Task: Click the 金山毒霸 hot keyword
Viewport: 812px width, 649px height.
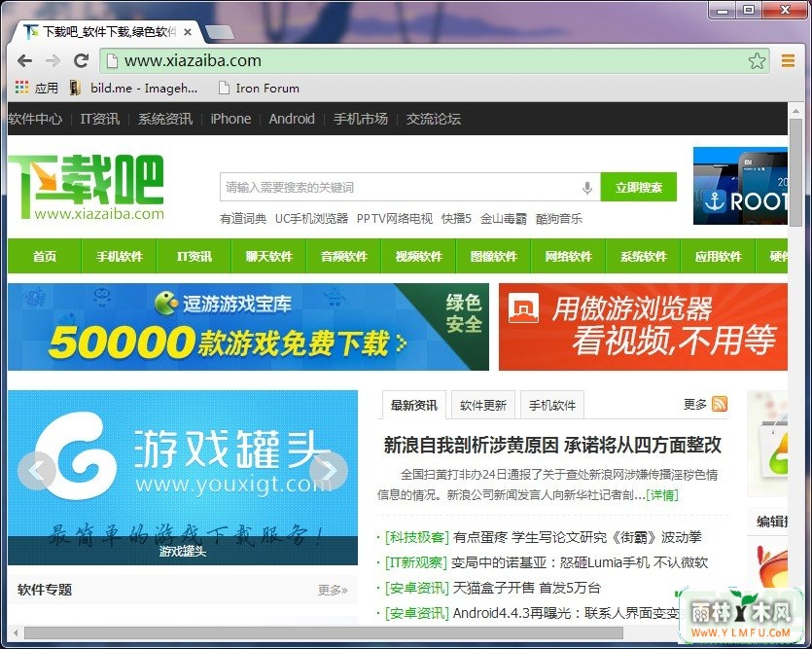Action: tap(504, 219)
